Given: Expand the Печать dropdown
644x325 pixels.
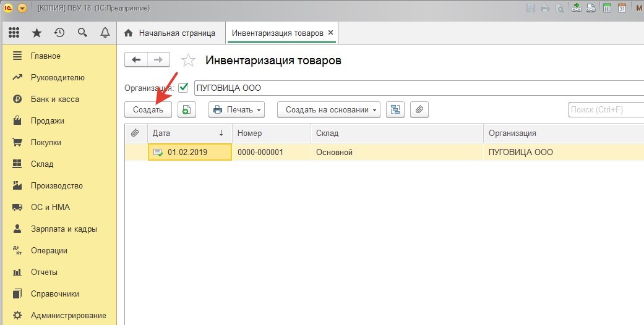Looking at the screenshot, I should point(236,110).
